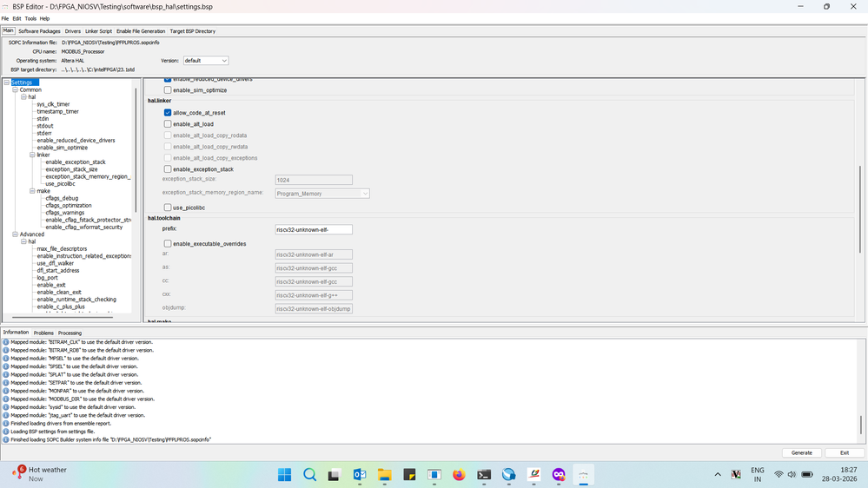868x488 pixels.
Task: Collapse the hal node under Common
Action: (23, 97)
